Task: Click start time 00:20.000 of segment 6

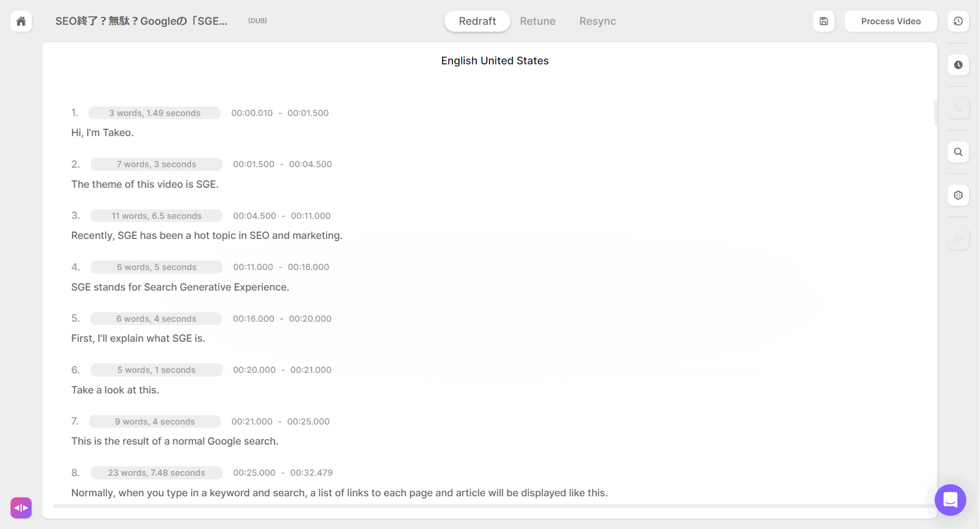Action: coord(254,370)
